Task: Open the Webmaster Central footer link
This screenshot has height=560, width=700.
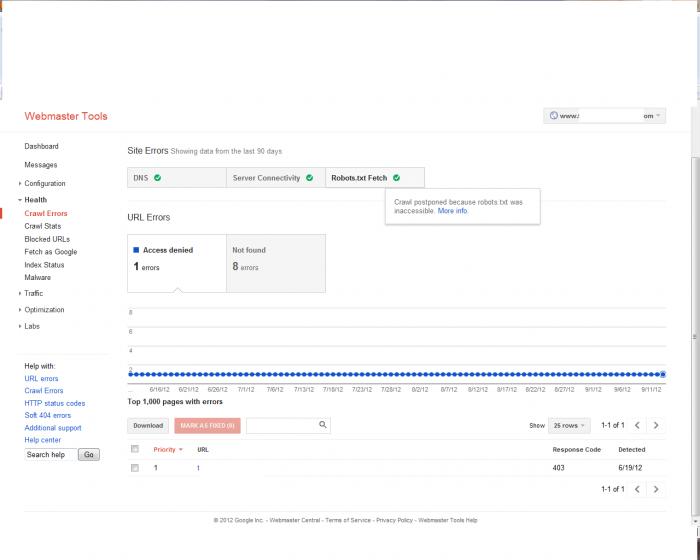Action: [295, 520]
